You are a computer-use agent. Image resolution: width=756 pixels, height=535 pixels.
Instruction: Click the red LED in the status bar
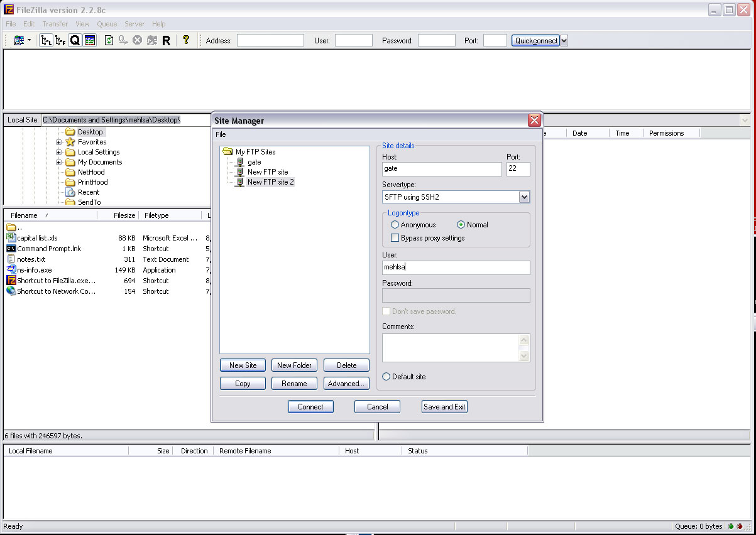click(x=740, y=526)
